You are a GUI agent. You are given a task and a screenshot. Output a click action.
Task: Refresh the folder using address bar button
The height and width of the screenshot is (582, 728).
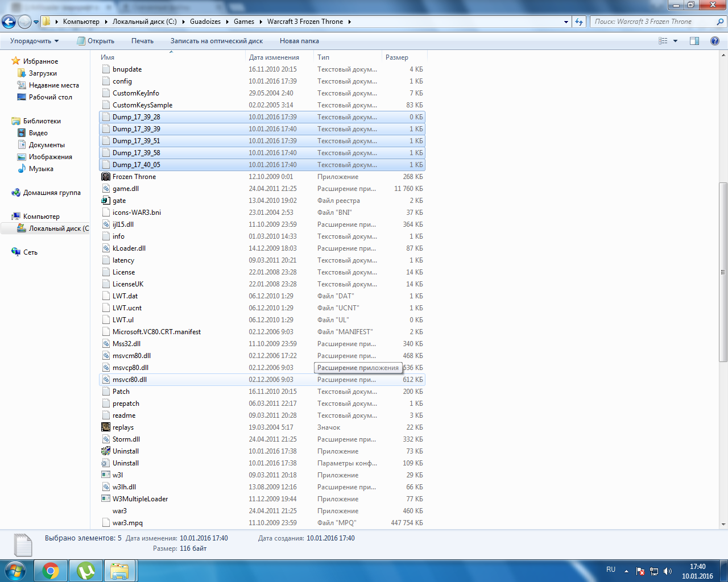pyautogui.click(x=579, y=22)
